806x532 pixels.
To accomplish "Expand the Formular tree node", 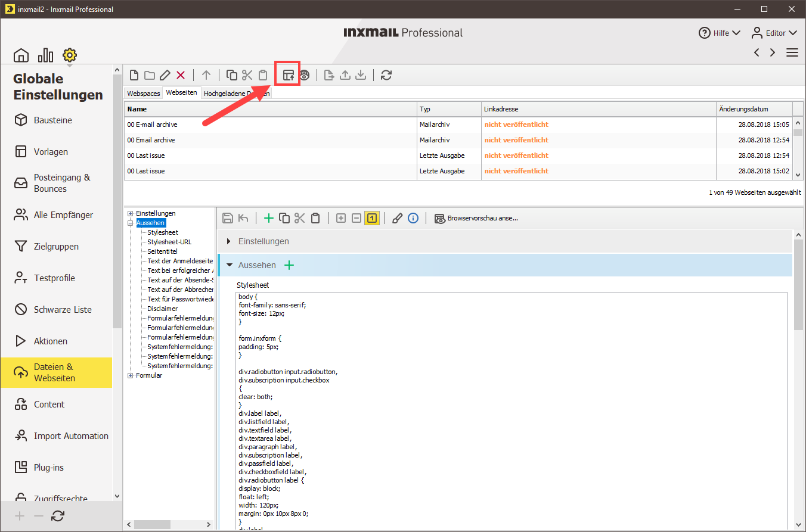I will [x=131, y=375].
